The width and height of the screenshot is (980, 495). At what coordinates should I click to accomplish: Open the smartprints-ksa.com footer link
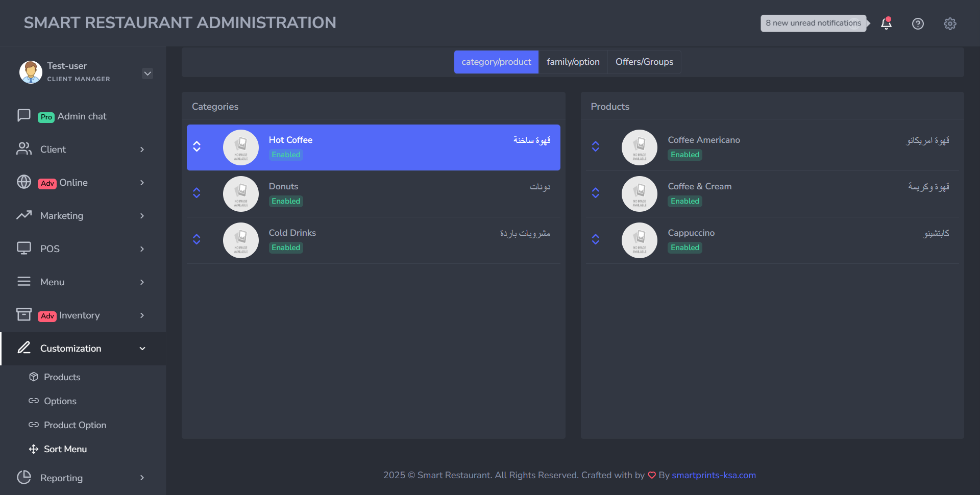click(x=714, y=475)
